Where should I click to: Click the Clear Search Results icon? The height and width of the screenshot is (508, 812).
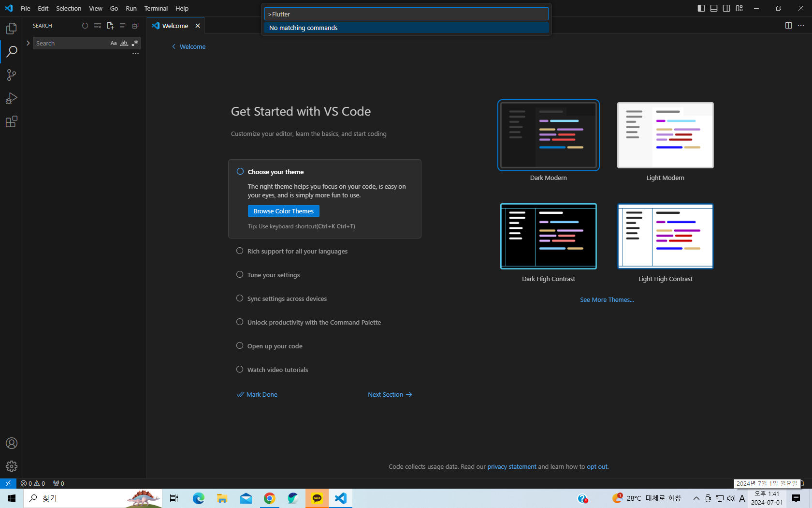[98, 26]
